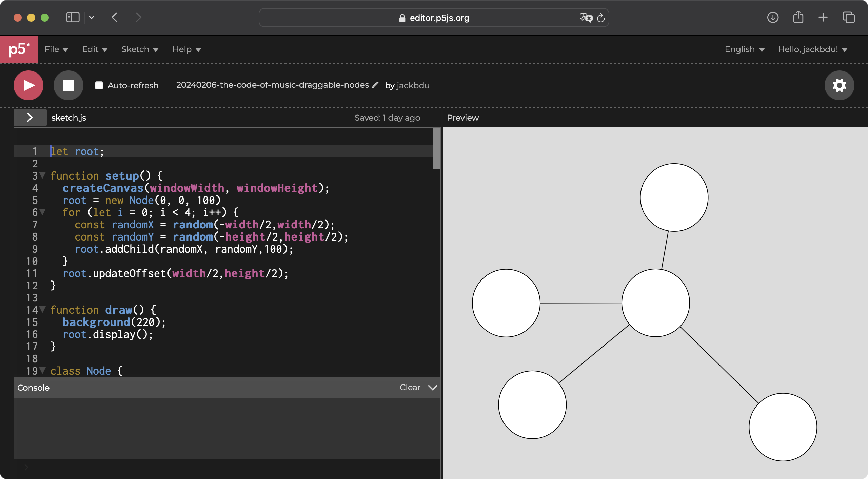This screenshot has width=868, height=479.
Task: Open the editor settings gear
Action: pos(839,85)
